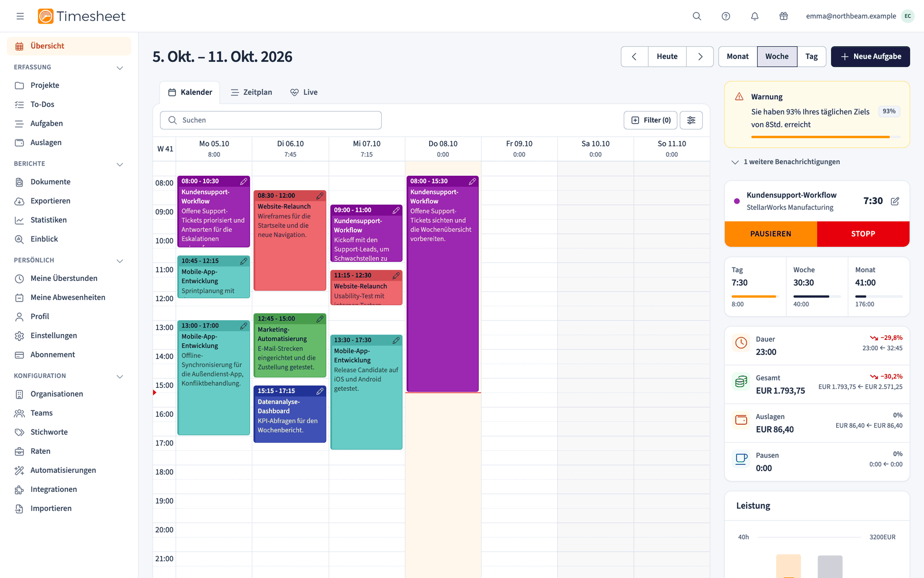924x578 pixels.
Task: Click the gift box icon in header
Action: 784,16
